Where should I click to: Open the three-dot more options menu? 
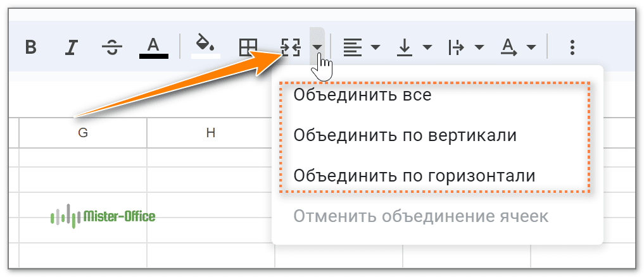click(x=572, y=47)
